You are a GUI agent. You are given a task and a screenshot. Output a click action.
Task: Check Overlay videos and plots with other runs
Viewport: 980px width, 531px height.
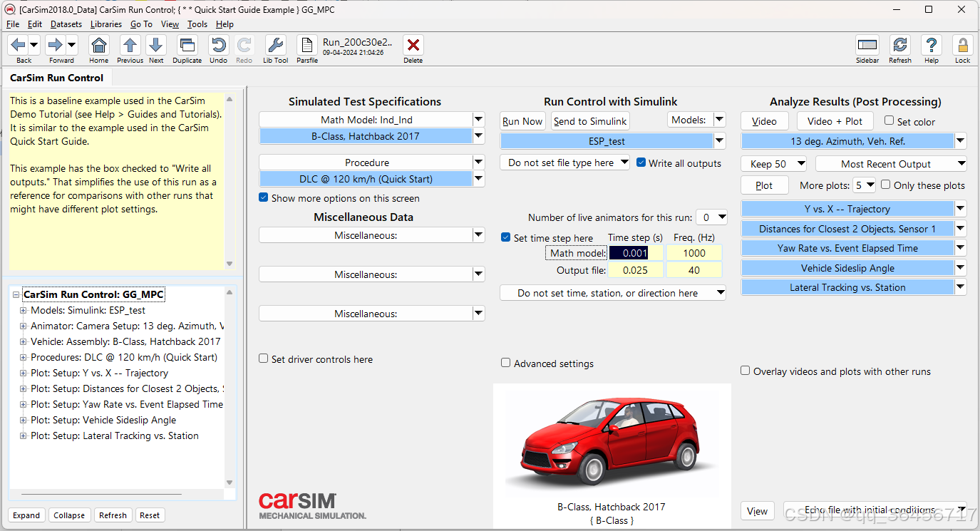click(746, 371)
